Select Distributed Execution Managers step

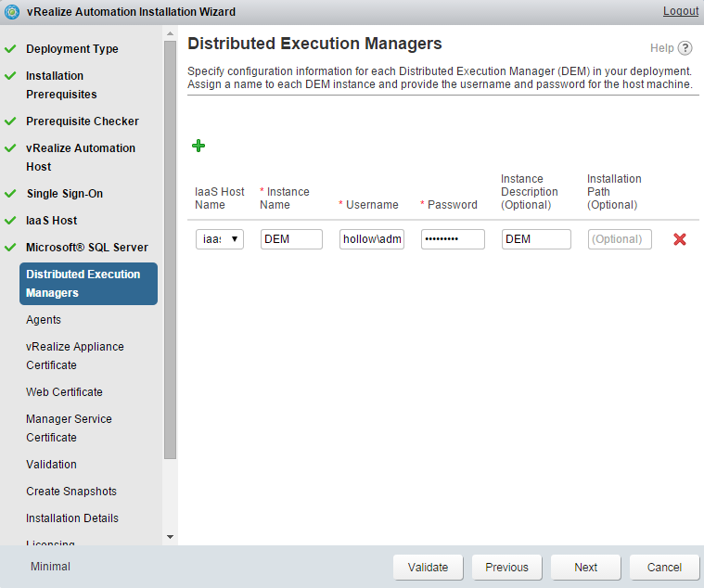(x=88, y=284)
